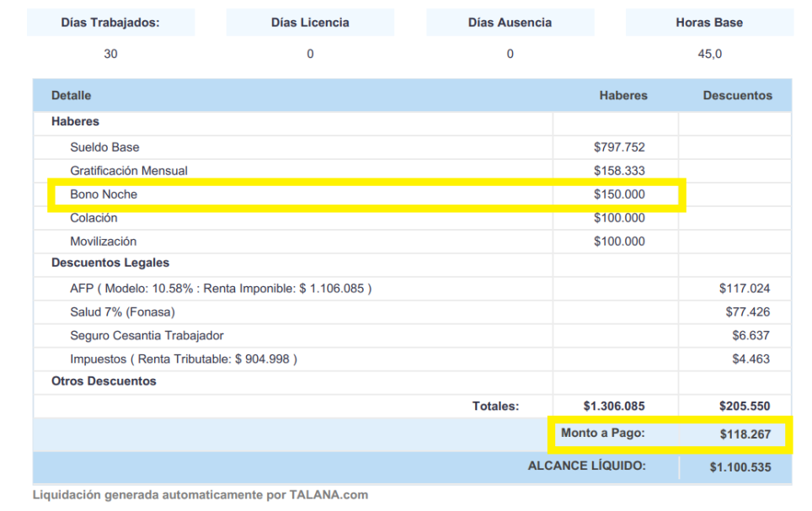Select the Colación row label
812x511 pixels.
click(93, 218)
